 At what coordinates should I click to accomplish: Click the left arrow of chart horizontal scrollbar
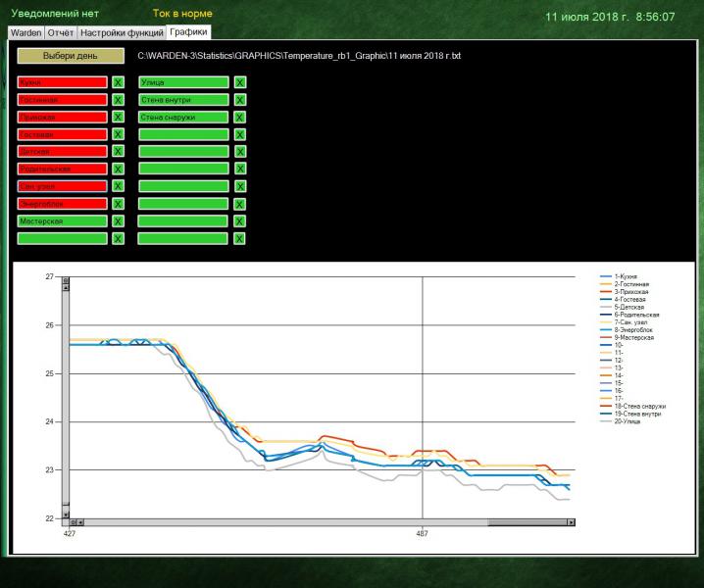pyautogui.click(x=80, y=522)
